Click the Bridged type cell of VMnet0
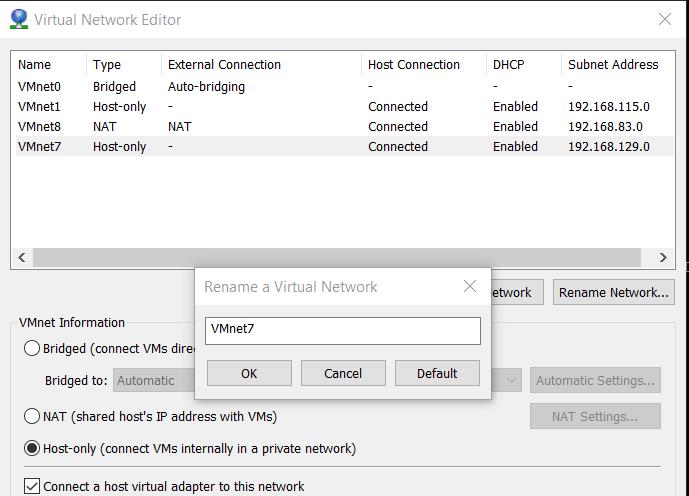 [114, 87]
